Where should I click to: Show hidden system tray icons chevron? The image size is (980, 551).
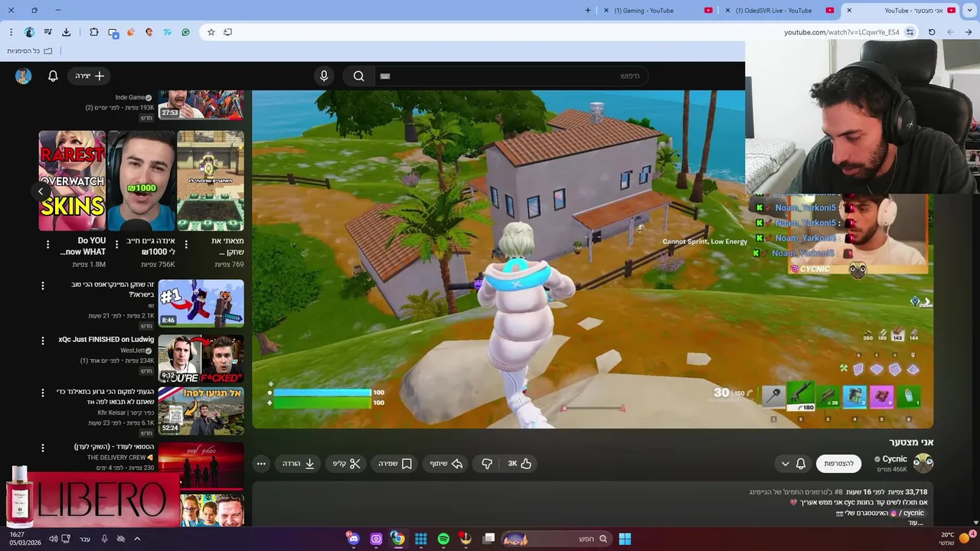click(137, 539)
